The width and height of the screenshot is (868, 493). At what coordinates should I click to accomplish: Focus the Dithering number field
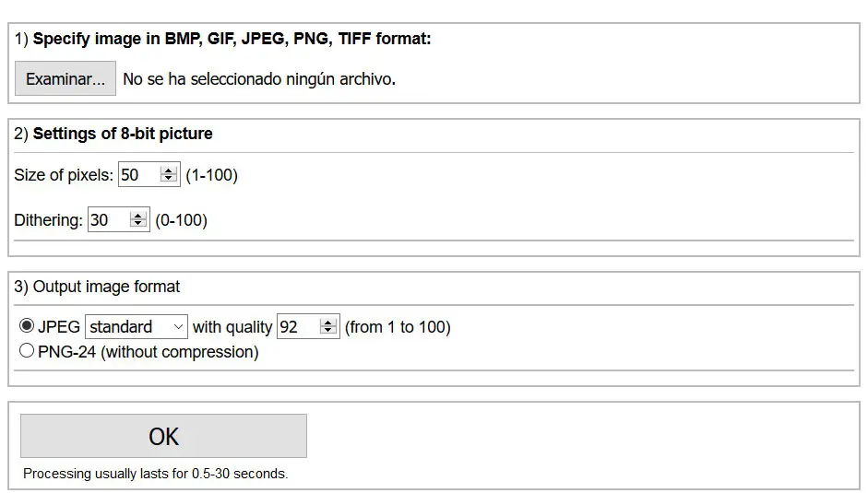108,220
